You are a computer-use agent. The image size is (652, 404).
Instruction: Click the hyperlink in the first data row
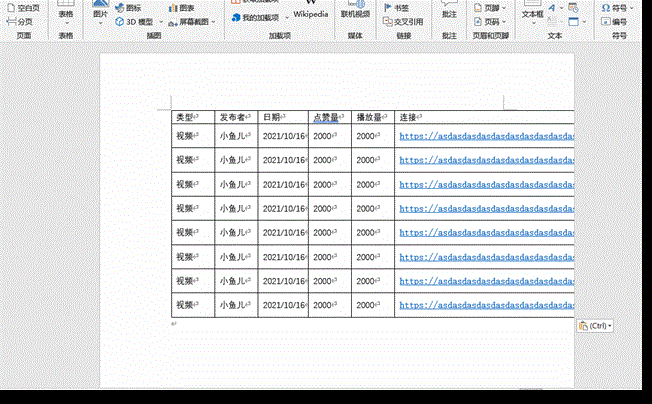[x=487, y=136]
